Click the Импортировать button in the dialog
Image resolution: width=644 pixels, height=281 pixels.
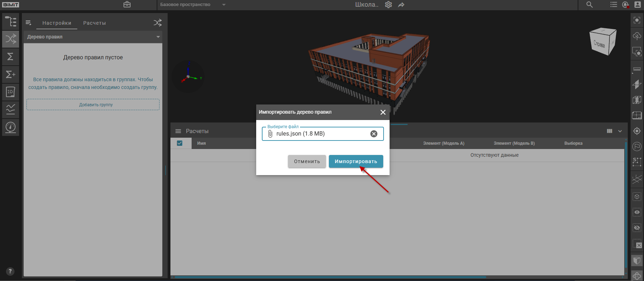356,161
